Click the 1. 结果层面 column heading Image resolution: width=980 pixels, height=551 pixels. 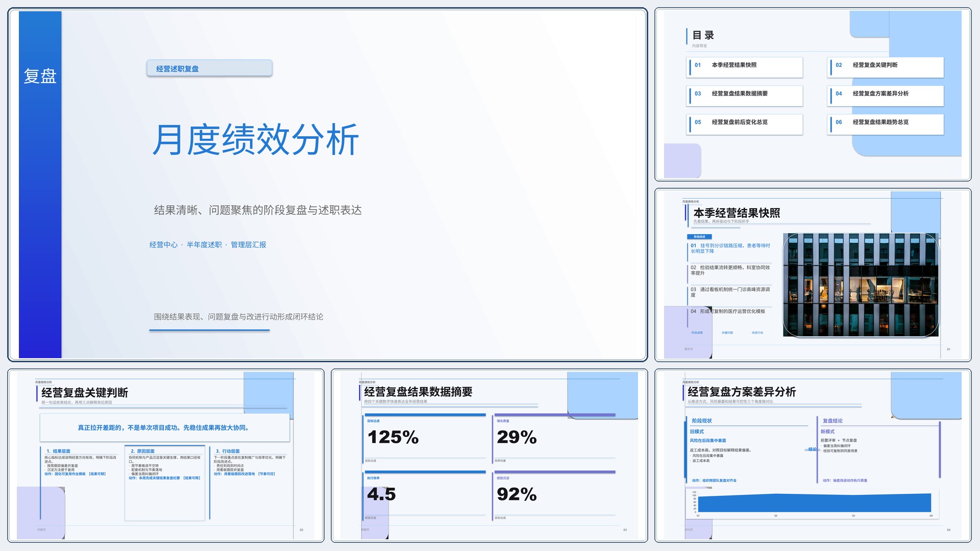pyautogui.click(x=58, y=452)
